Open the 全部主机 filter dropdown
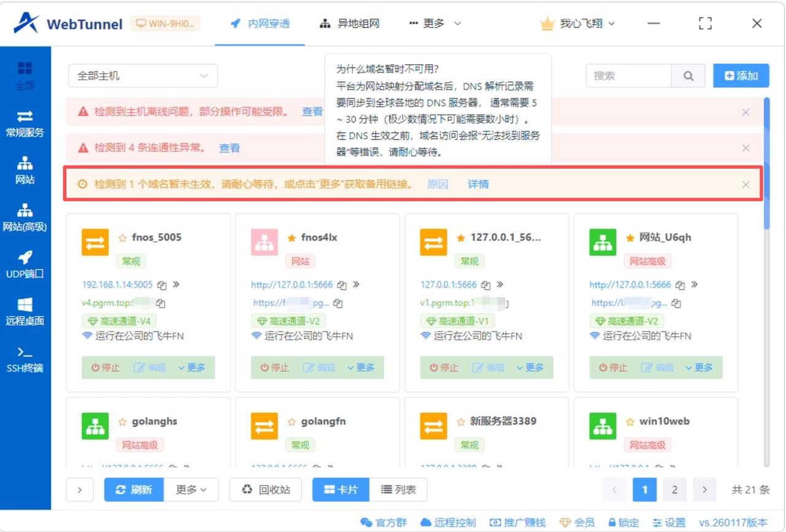Image resolution: width=786 pixels, height=532 pixels. tap(142, 75)
